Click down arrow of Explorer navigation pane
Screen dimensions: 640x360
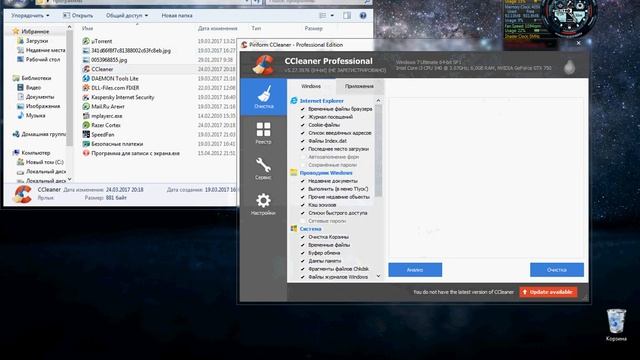point(69,179)
